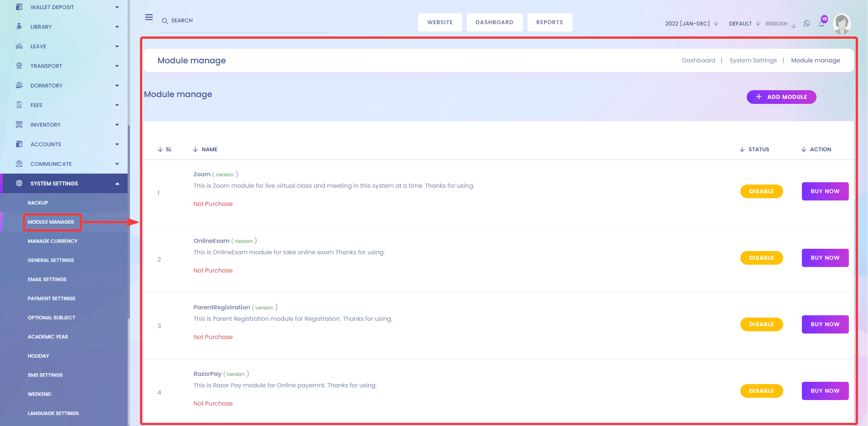Click into the SEARCH input field
This screenshot has width=868, height=426.
pyautogui.click(x=245, y=21)
